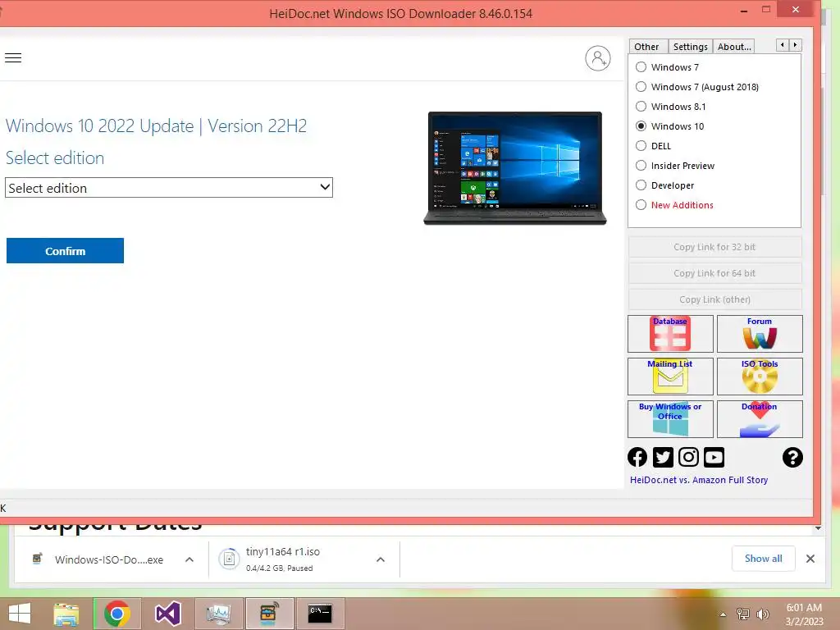Screen dimensions: 840x630
Task: Open the performance monitor taskbar icon
Action: [218, 614]
